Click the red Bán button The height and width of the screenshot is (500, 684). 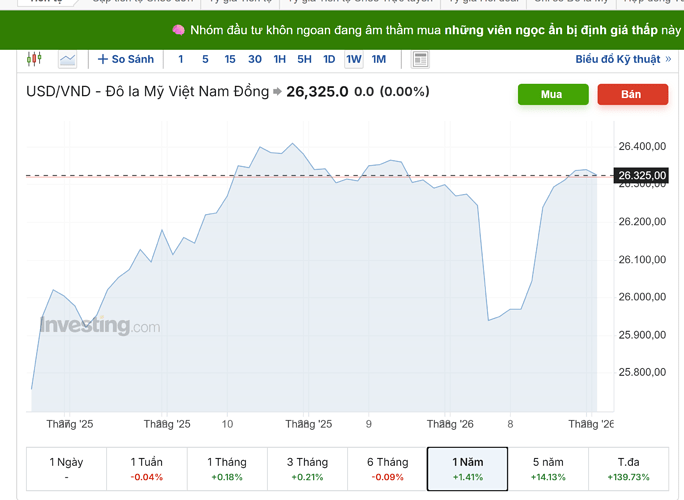632,94
